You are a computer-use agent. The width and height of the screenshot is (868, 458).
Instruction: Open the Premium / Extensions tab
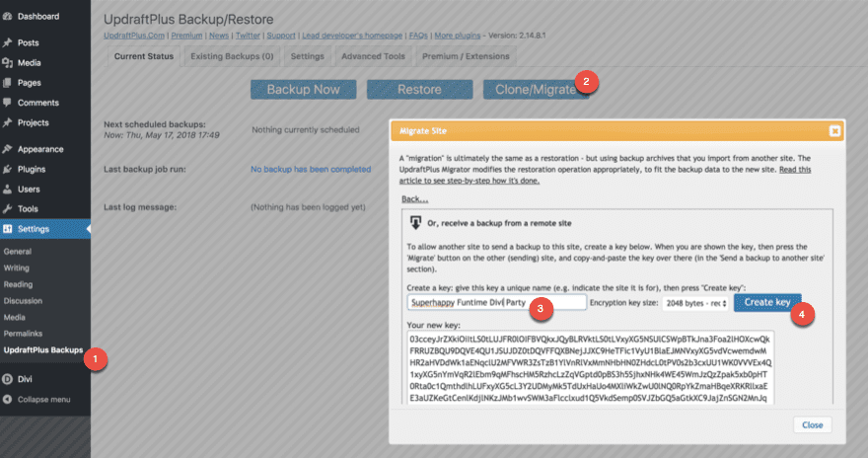point(466,56)
